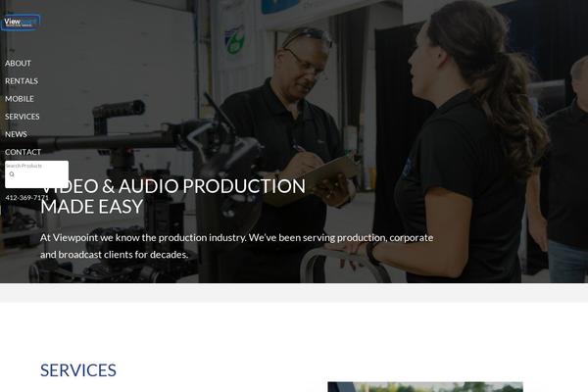Click the Viewpoint logo
Viewport: 588px width, 392px height.
pos(21,23)
